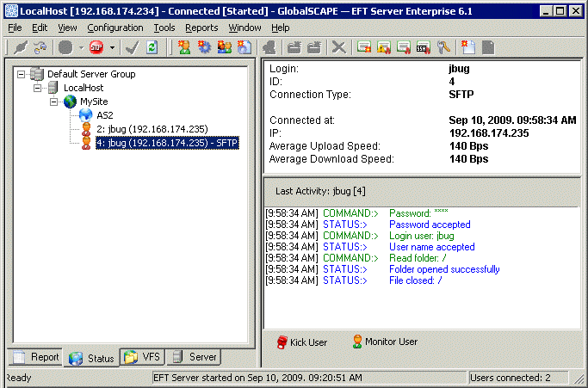Viewport: 588px width, 388px height.
Task: Switch to the Server tab
Action: pyautogui.click(x=194, y=357)
